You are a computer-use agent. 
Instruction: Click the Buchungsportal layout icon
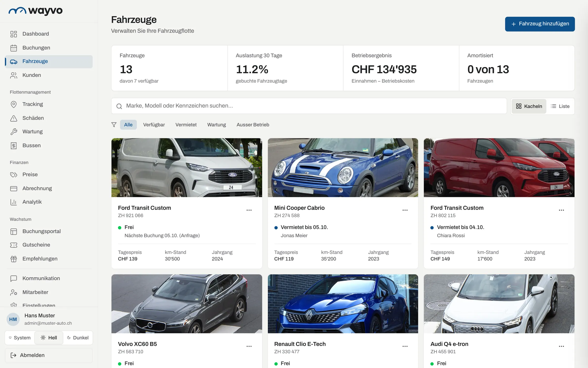(14, 231)
